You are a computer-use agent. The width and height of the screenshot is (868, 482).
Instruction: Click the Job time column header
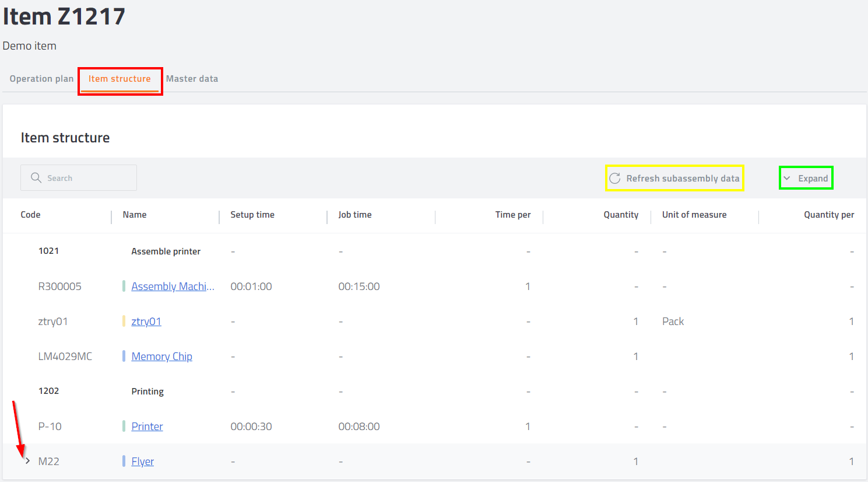355,215
